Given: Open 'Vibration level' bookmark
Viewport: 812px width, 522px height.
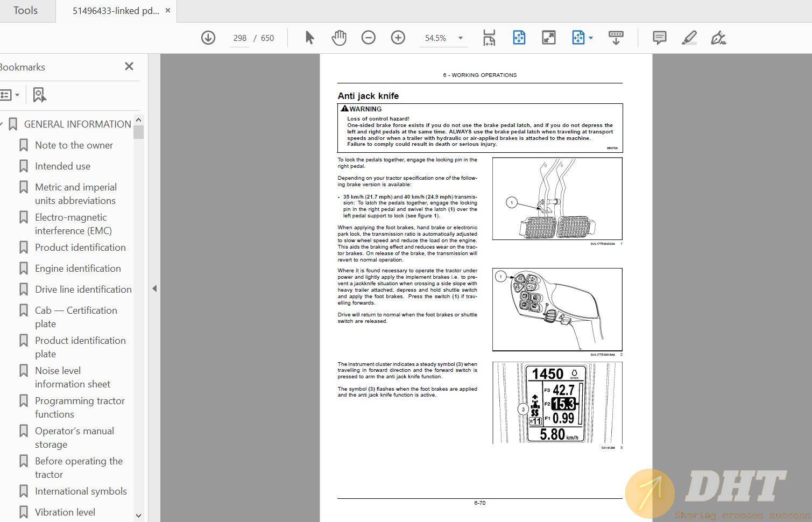Looking at the screenshot, I should (x=65, y=512).
